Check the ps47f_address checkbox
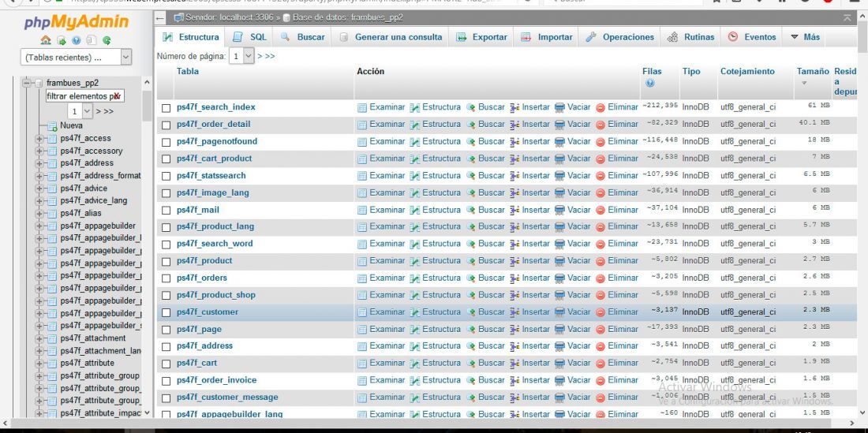 click(166, 347)
